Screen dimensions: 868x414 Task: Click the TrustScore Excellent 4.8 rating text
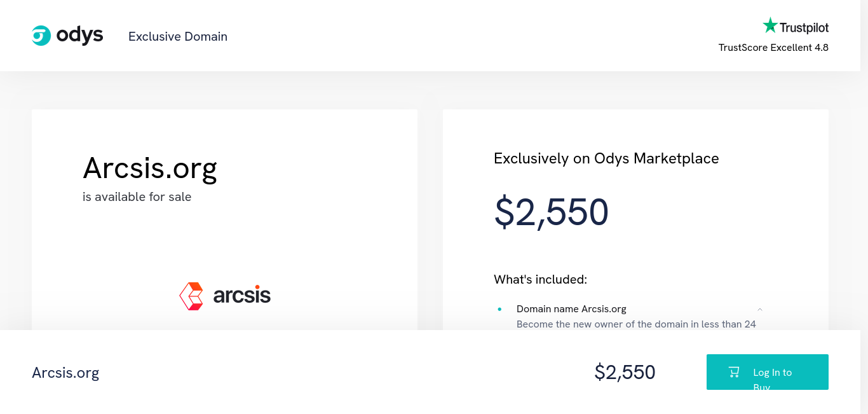pos(773,48)
